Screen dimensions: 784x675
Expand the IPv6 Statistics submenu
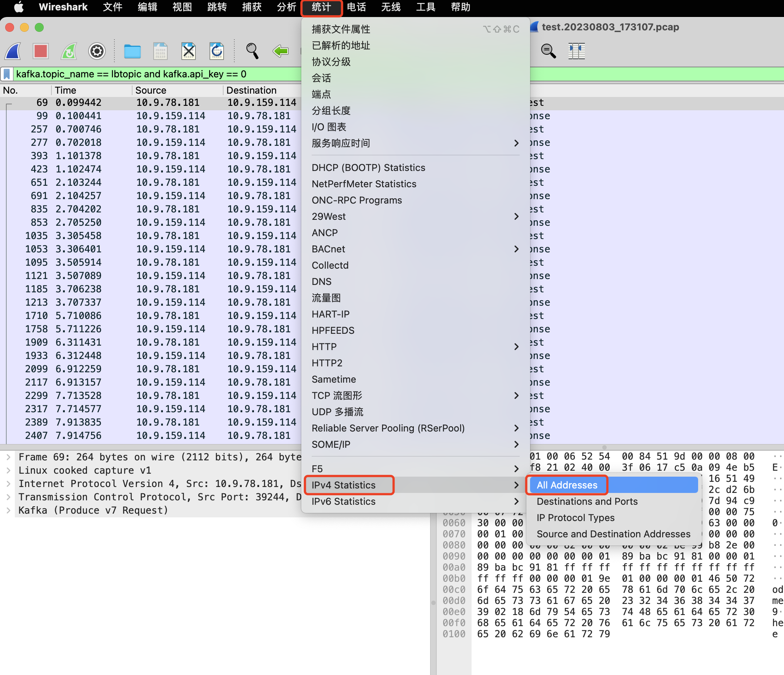tap(415, 501)
